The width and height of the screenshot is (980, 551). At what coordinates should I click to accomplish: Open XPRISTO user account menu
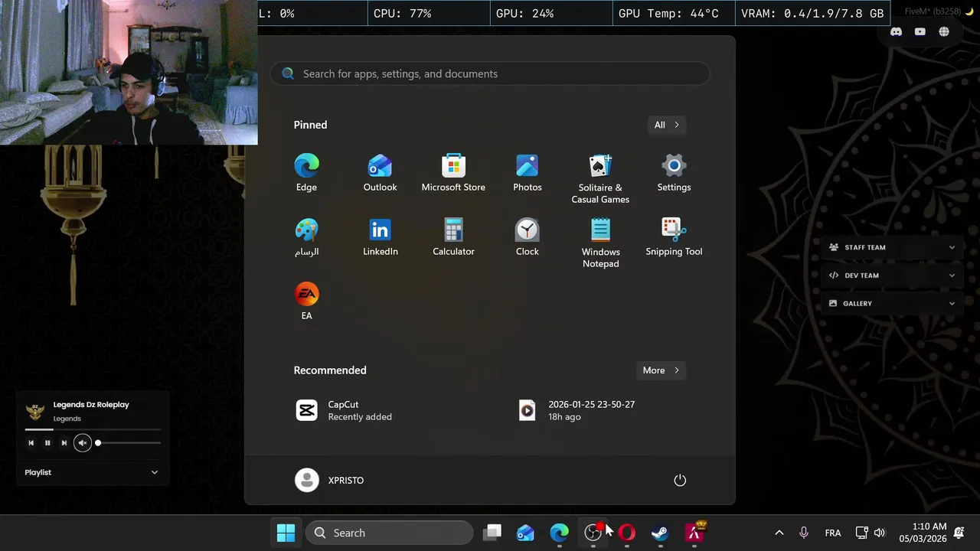[x=330, y=480]
